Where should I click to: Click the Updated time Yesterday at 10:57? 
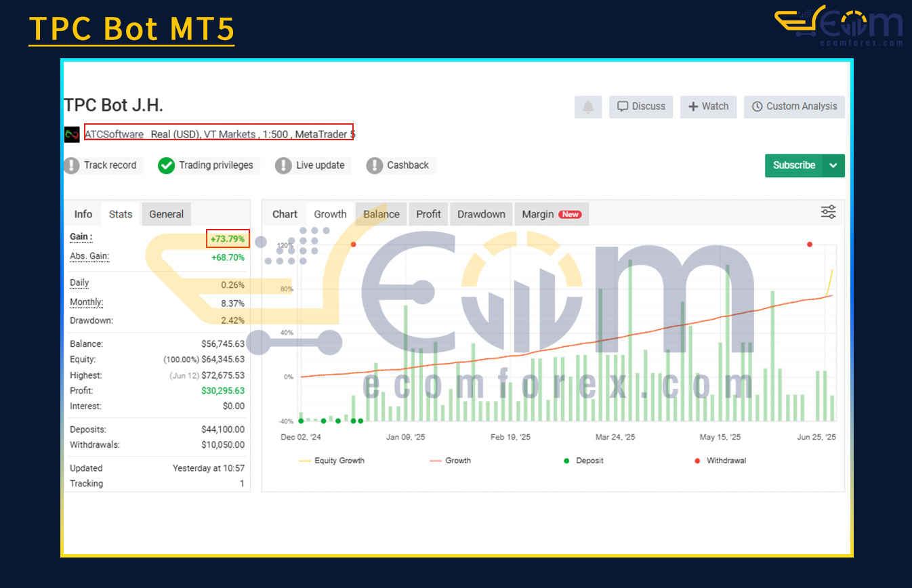pyautogui.click(x=209, y=468)
